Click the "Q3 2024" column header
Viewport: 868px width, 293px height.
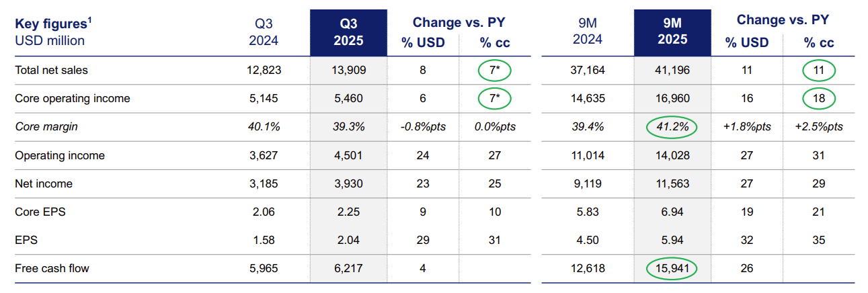tap(264, 32)
